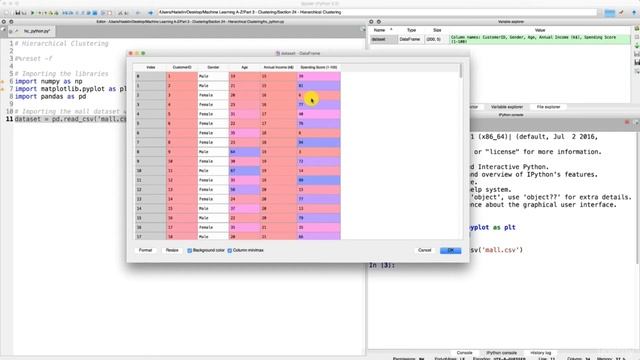Select the Gender cell in index row 8
This screenshot has height=360, width=640.
[213, 152]
